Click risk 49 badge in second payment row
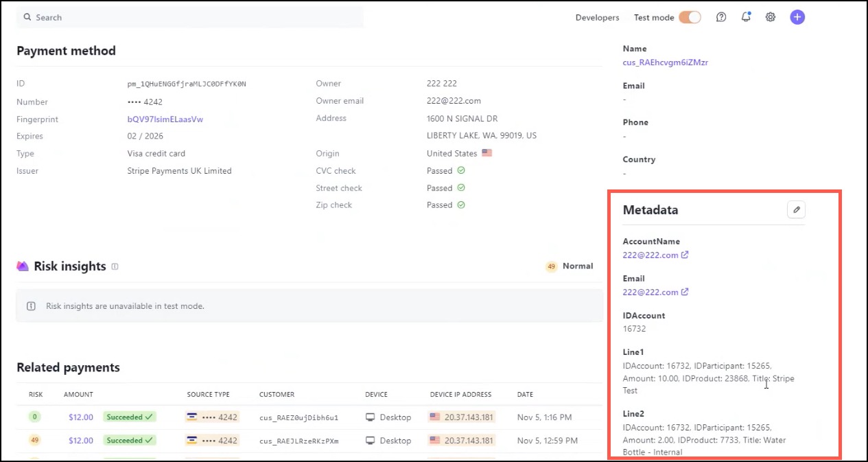Image resolution: width=868 pixels, height=462 pixels. [34, 440]
